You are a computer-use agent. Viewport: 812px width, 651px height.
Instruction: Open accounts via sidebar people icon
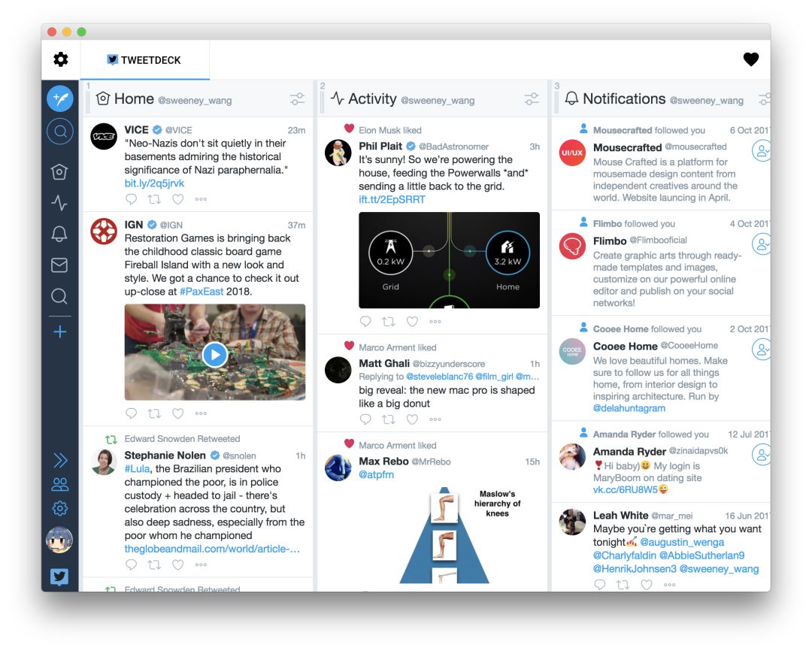click(60, 484)
